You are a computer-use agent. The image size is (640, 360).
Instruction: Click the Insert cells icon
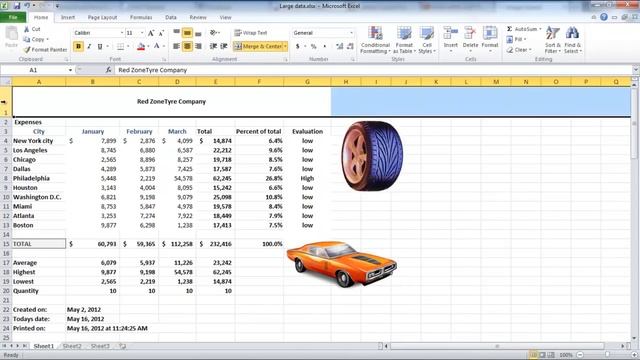click(451, 33)
